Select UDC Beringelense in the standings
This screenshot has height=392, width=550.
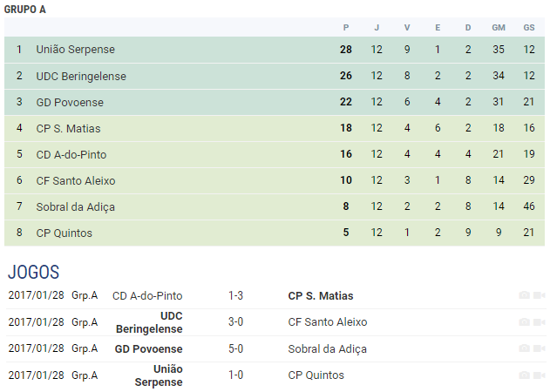(x=81, y=76)
